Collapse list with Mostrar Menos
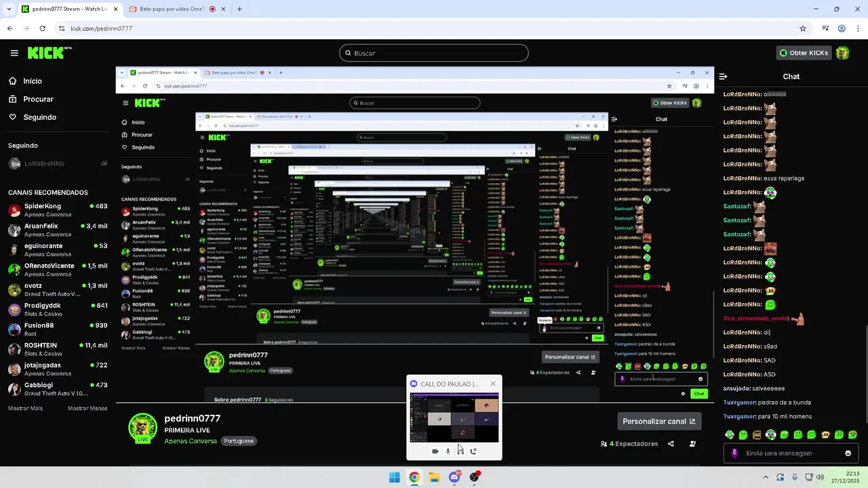The height and width of the screenshot is (488, 868). click(x=87, y=409)
